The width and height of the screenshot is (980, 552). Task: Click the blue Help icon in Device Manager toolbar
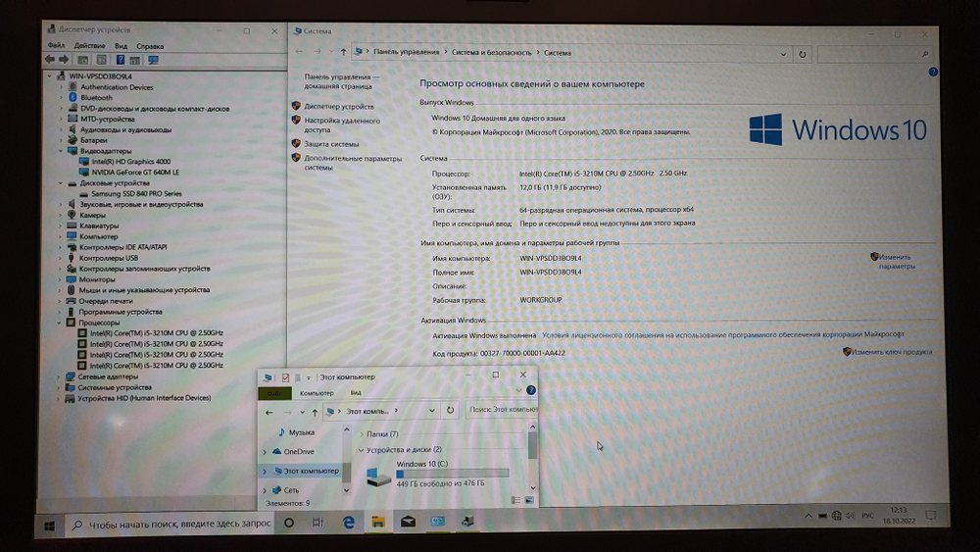[120, 60]
